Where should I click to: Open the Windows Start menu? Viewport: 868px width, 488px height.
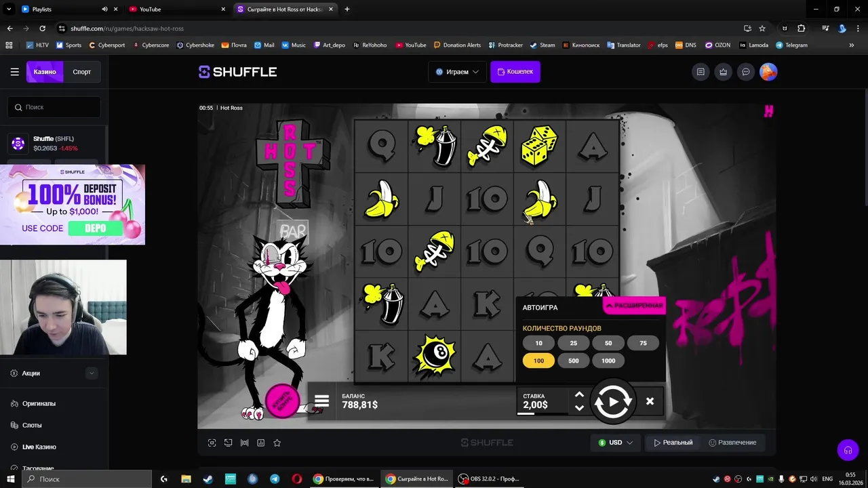(x=11, y=479)
